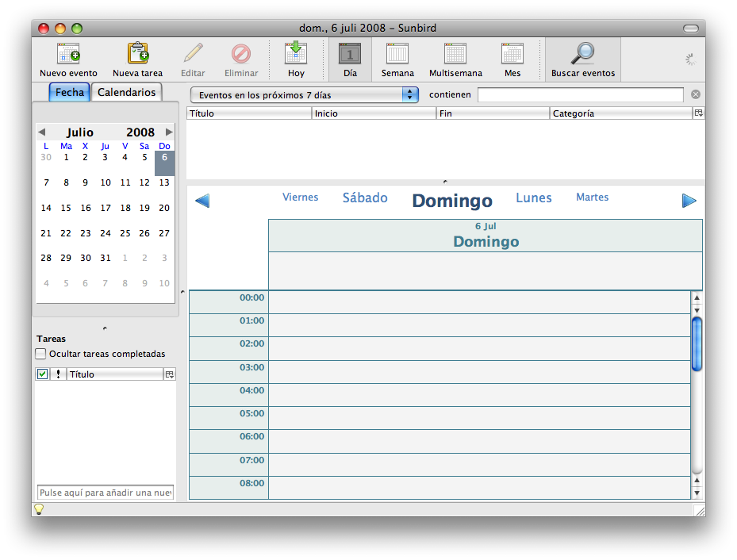
Task: Select July 31 in mini calendar
Action: point(106,258)
